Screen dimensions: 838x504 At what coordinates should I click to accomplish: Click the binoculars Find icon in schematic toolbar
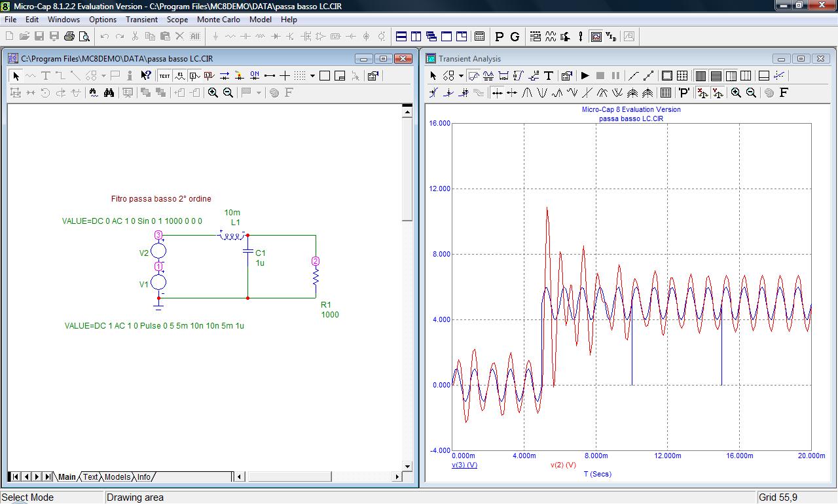pos(109,93)
